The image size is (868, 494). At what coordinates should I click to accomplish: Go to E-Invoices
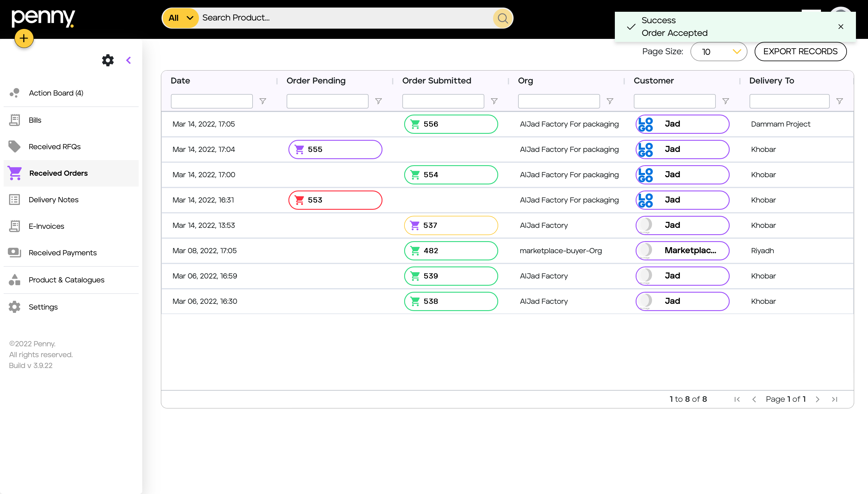click(71, 226)
